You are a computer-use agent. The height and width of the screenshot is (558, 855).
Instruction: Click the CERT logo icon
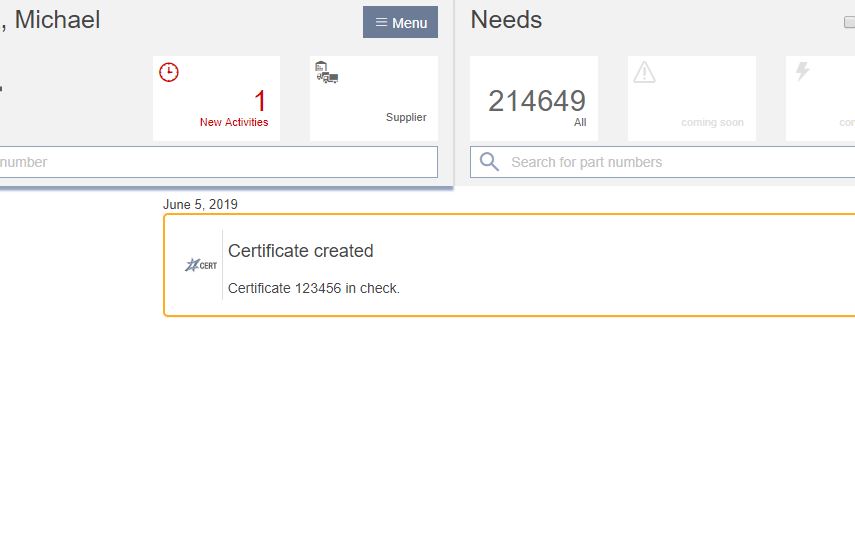201,265
